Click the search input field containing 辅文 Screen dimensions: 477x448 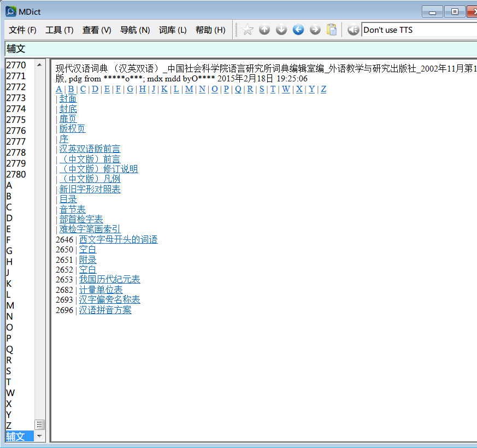click(241, 49)
